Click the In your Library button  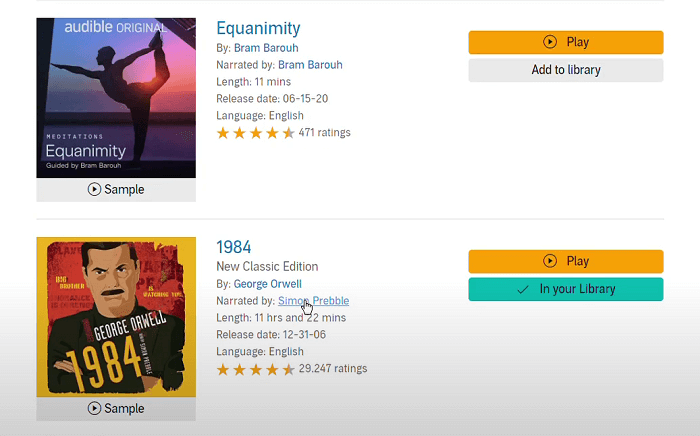[x=565, y=289]
